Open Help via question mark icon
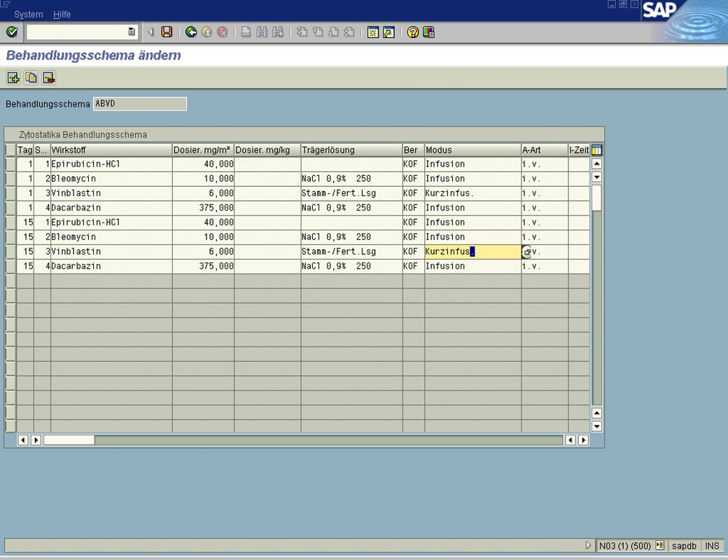The image size is (728, 560). point(413,32)
